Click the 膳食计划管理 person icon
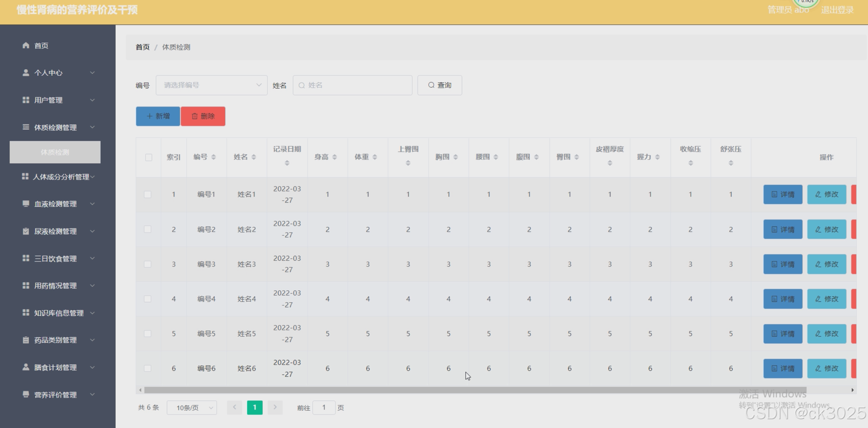 pyautogui.click(x=26, y=367)
